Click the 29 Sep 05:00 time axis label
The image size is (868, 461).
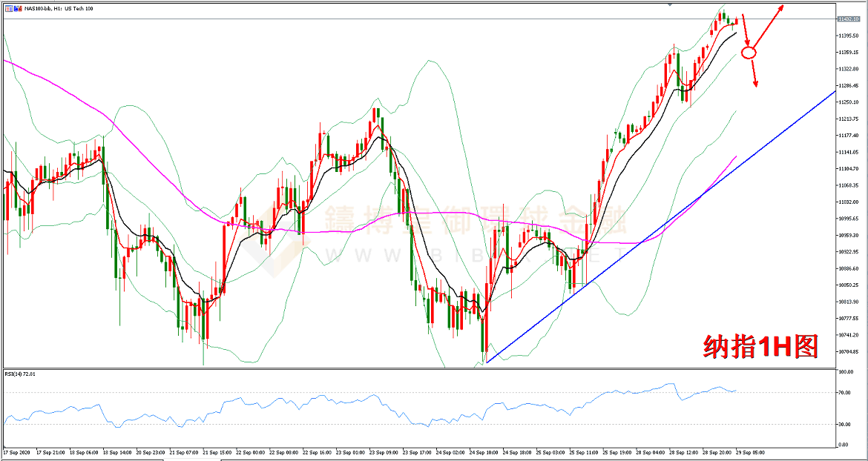click(751, 451)
